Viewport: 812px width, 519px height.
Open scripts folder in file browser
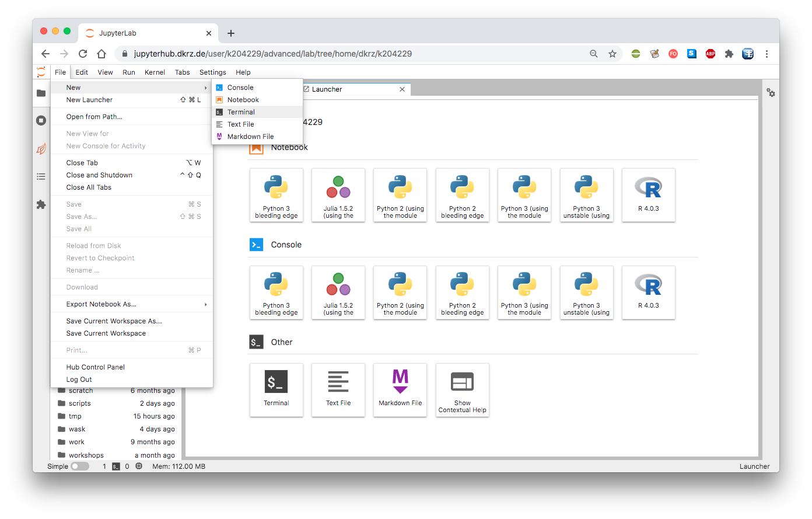(x=116, y=403)
